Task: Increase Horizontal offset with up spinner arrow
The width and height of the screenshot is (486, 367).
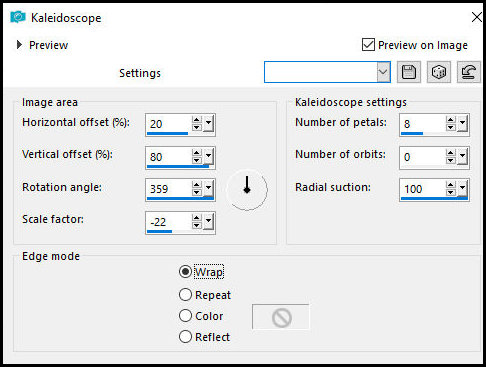Action: click(197, 120)
